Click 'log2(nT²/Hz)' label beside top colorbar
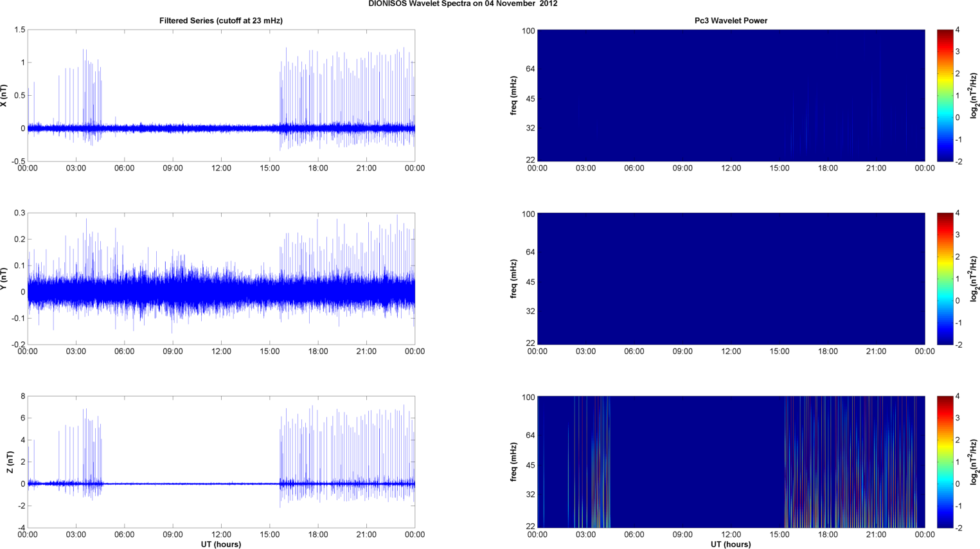Screen dimensions: 980x549 click(974, 95)
